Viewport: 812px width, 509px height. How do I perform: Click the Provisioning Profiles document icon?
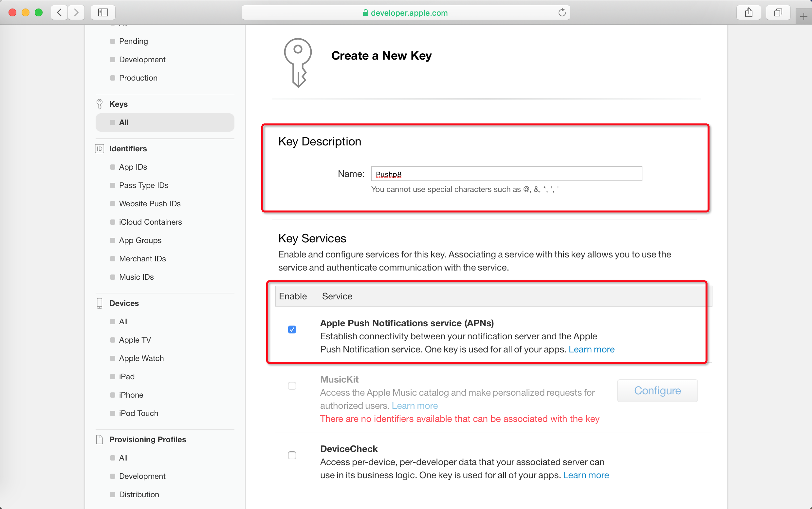coord(100,439)
